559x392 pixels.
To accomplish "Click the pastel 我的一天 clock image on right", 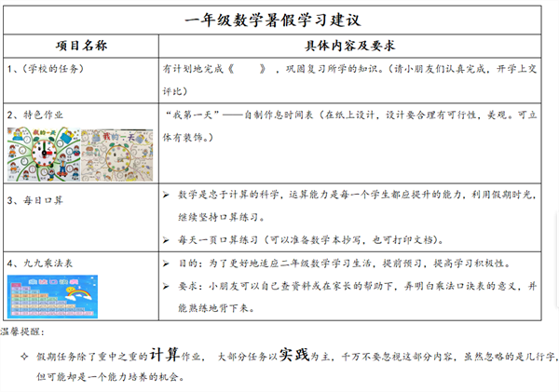I will (117, 155).
